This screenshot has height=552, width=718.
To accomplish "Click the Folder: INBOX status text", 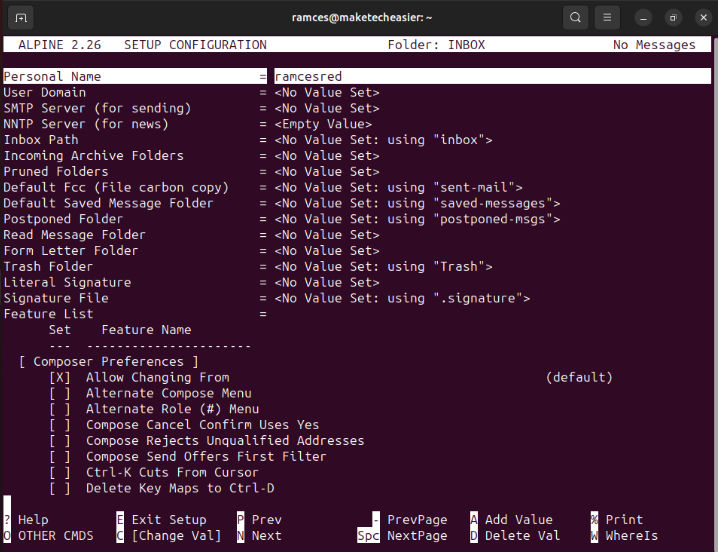I will (x=436, y=44).
